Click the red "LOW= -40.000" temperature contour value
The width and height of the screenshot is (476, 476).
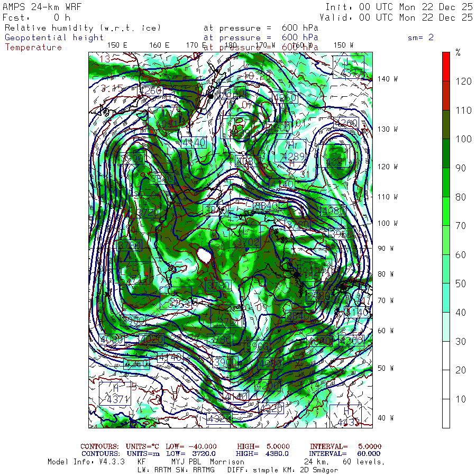[x=191, y=446]
